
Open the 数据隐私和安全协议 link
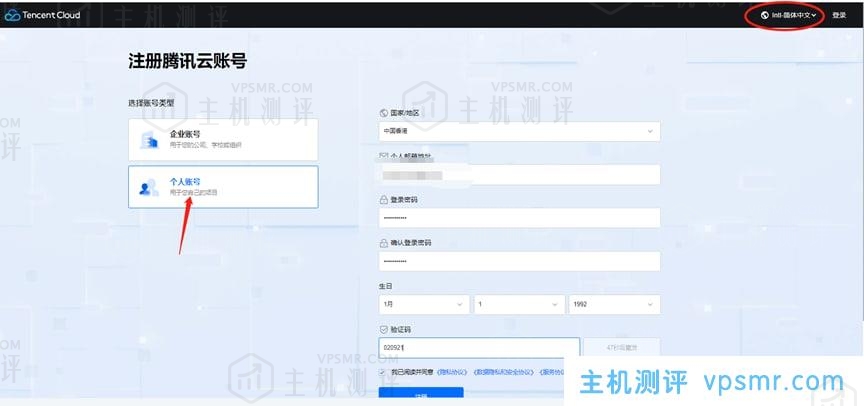(x=504, y=372)
